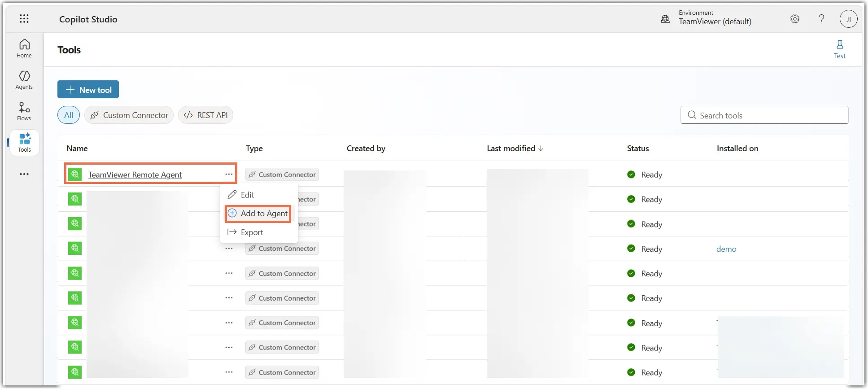Sort by Installed on column header
The image size is (868, 389).
point(737,148)
